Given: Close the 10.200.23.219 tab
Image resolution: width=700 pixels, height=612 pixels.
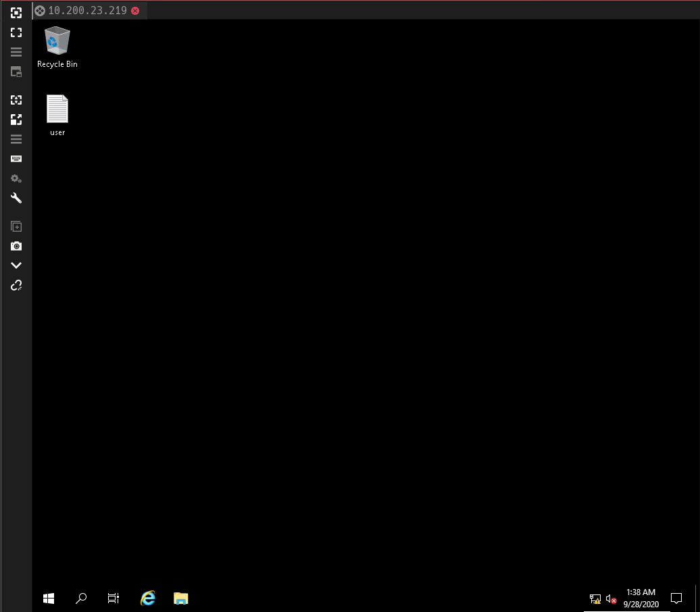Looking at the screenshot, I should [x=135, y=11].
